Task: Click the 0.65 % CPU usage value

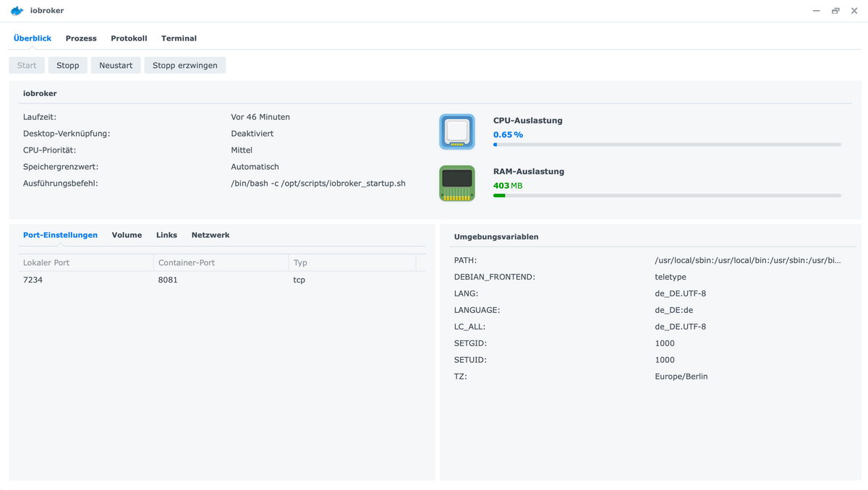Action: (508, 134)
